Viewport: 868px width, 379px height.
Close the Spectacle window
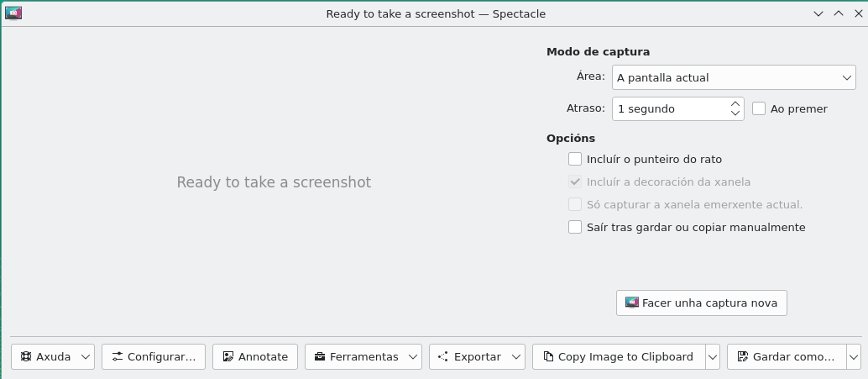point(859,13)
